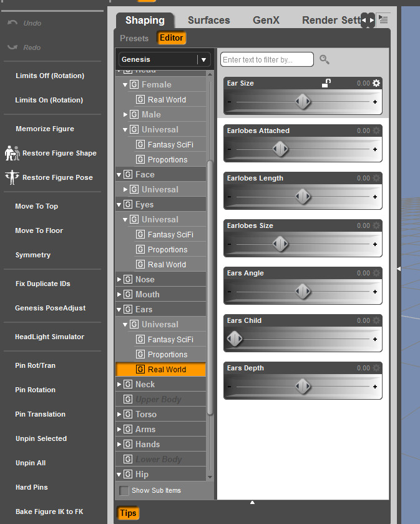Collapse the Hip tree group
Viewport: 420px width, 524px height.
[x=119, y=474]
